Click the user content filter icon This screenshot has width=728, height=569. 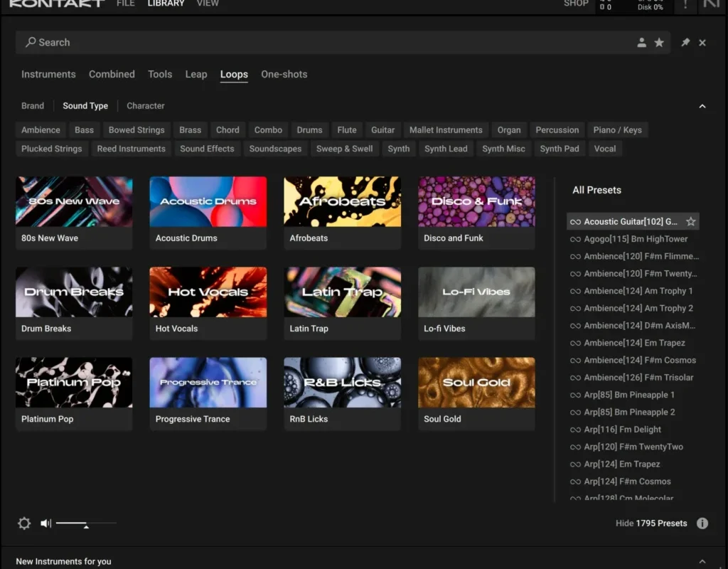(x=642, y=43)
